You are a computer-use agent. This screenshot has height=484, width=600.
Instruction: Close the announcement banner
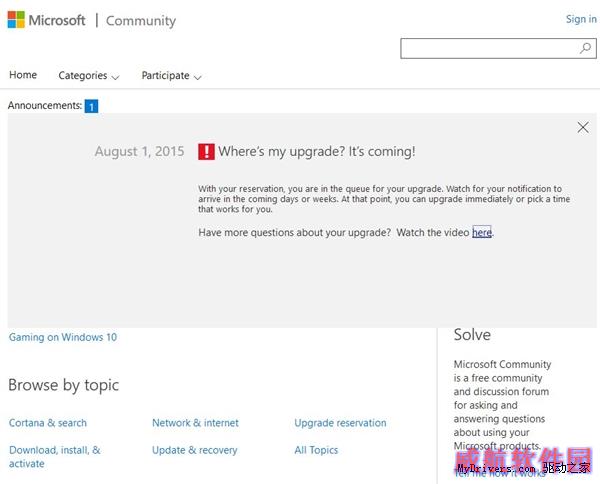click(x=583, y=127)
